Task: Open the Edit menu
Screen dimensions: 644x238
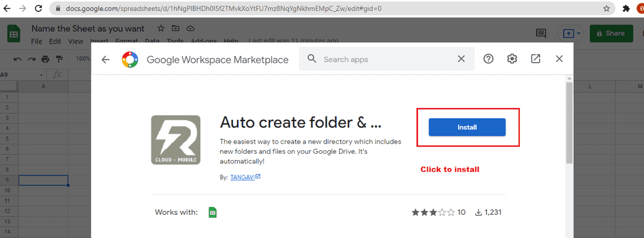Action: pyautogui.click(x=55, y=41)
